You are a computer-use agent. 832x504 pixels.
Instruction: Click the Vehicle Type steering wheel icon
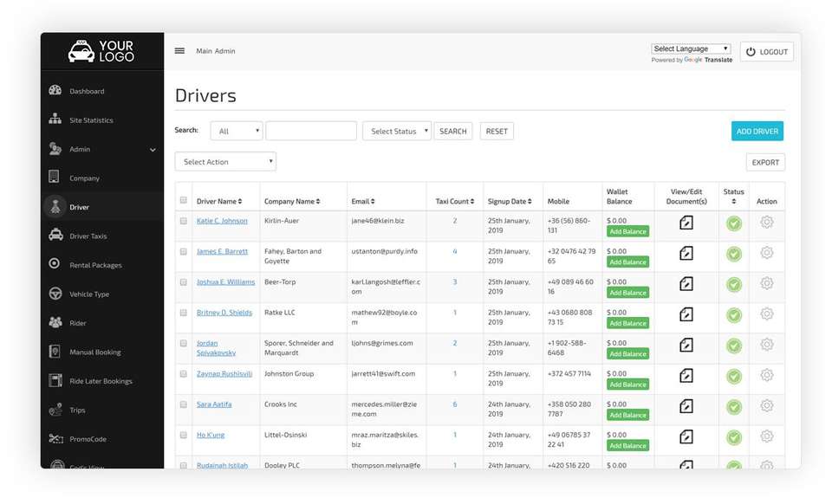(x=55, y=294)
